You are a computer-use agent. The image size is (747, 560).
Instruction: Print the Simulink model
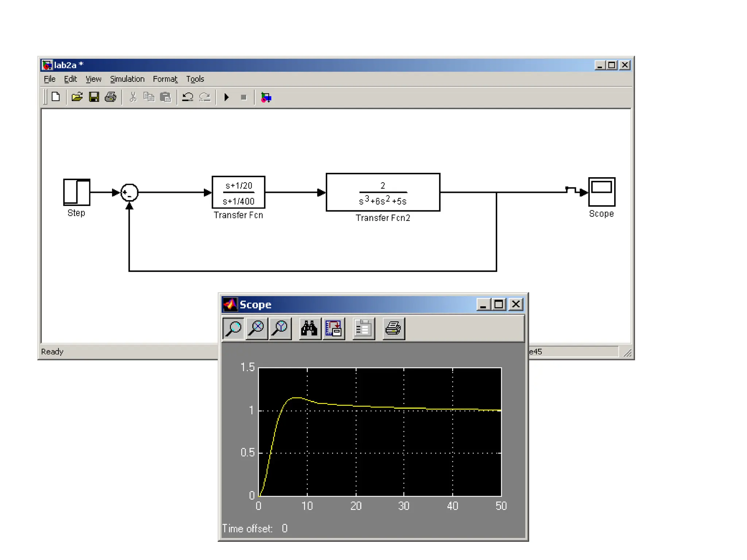[x=111, y=97]
